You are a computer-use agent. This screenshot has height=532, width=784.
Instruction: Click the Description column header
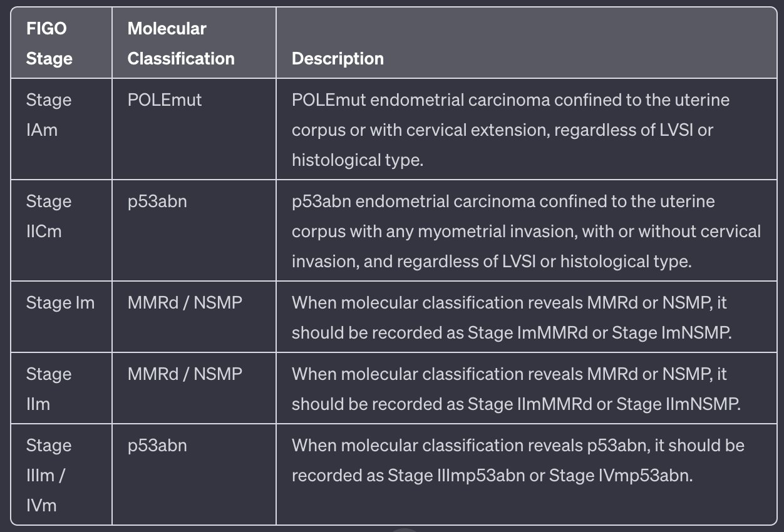[338, 59]
